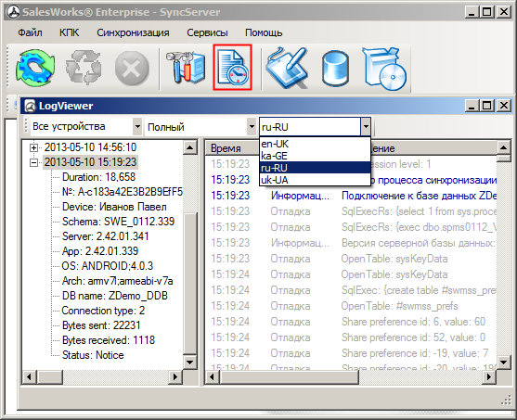Click the tree panel scroll right arrow
Screen dimensions: 517x420
[175, 376]
